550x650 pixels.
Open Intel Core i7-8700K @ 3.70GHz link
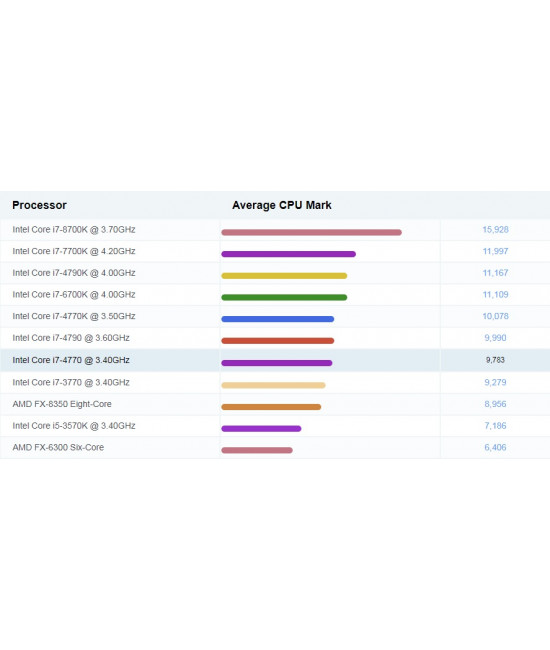(x=74, y=230)
